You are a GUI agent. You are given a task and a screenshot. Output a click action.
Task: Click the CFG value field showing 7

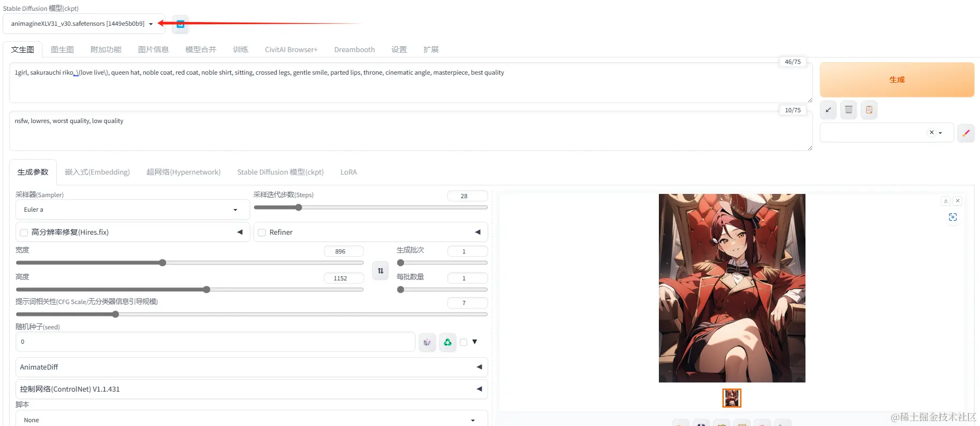click(467, 303)
